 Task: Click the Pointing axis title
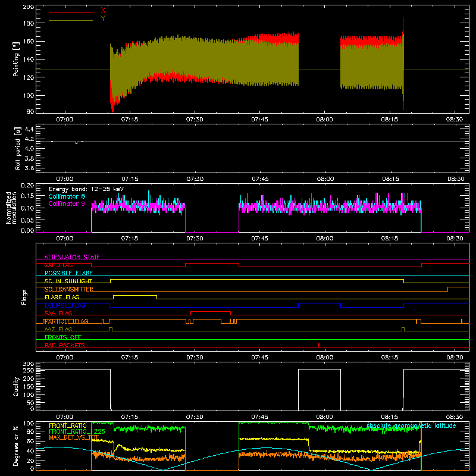pos(16,59)
